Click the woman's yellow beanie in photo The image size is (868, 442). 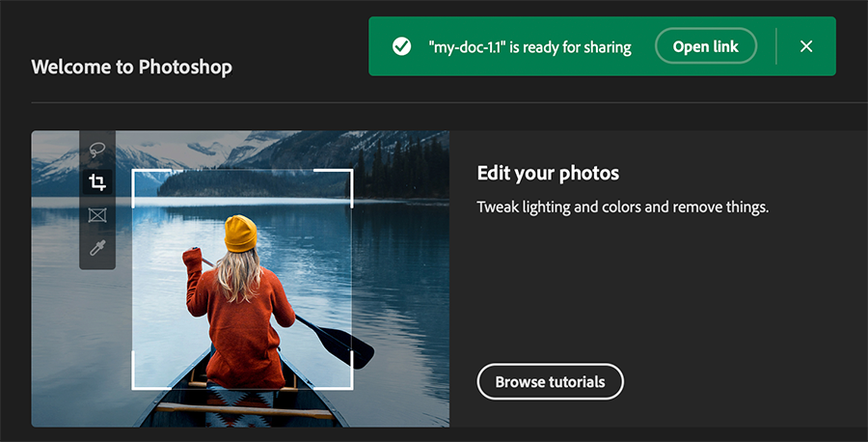click(240, 234)
